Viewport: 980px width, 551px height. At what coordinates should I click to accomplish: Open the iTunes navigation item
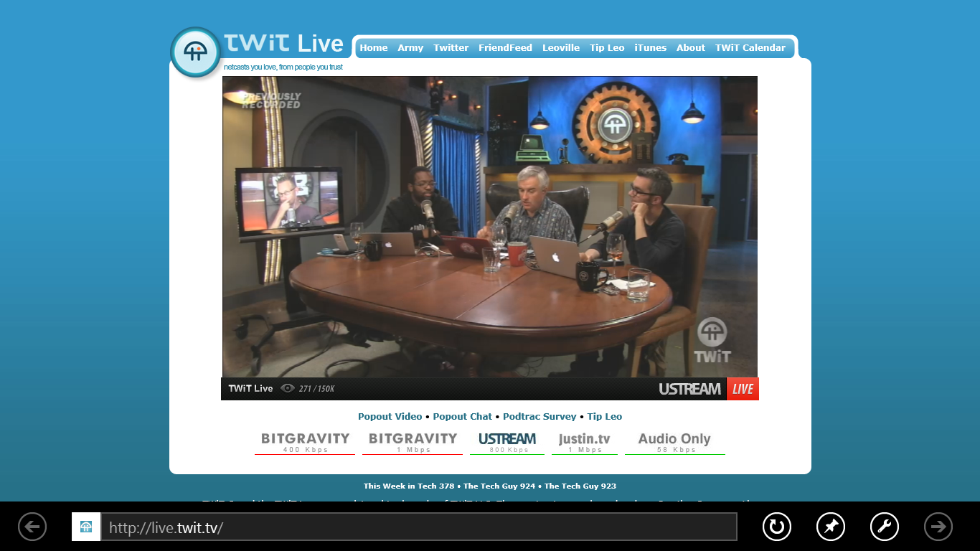pyautogui.click(x=650, y=48)
